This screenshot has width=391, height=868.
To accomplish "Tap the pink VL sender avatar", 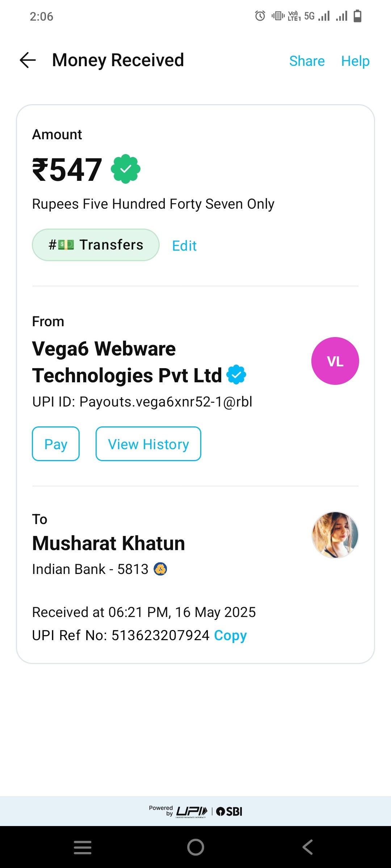I will click(335, 361).
